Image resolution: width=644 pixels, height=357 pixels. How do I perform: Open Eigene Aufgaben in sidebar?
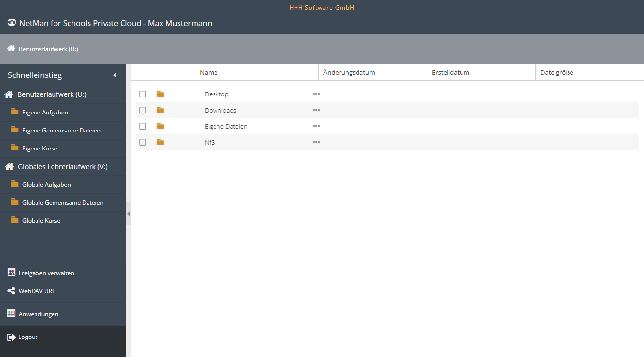click(x=45, y=113)
